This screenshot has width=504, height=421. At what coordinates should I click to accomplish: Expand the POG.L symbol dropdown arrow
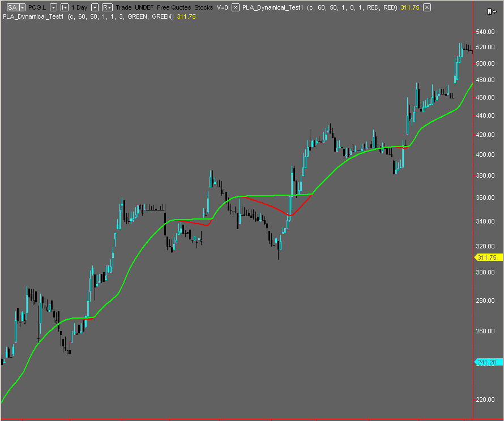tap(53, 7)
